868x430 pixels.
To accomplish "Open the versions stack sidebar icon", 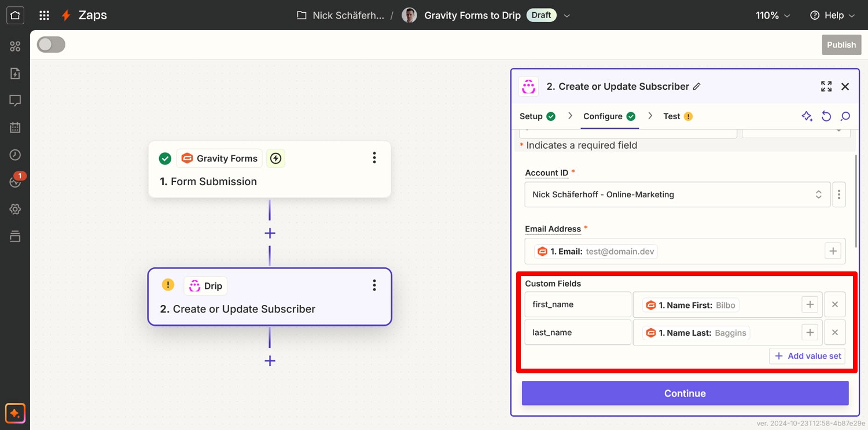I will click(x=15, y=236).
